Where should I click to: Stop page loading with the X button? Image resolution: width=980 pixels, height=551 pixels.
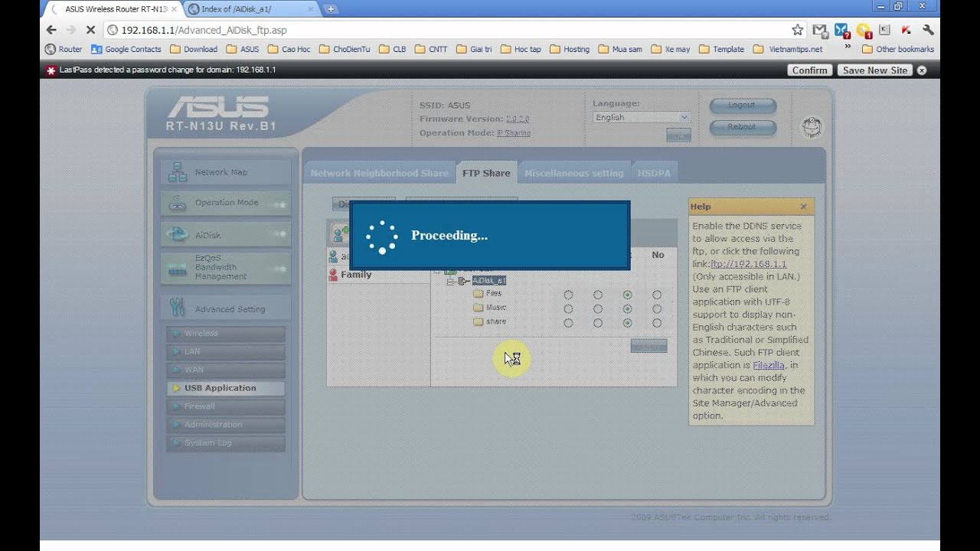tap(90, 30)
